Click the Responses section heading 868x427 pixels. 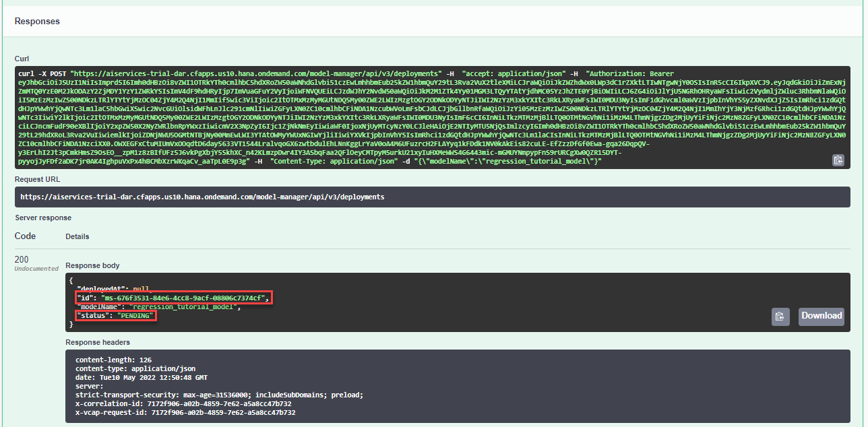tap(37, 22)
